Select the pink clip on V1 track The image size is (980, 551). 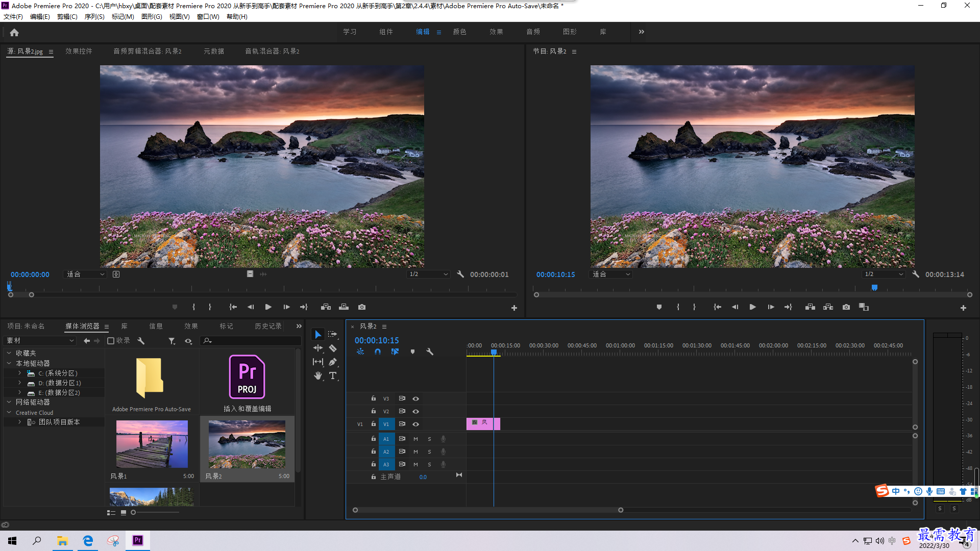pyautogui.click(x=483, y=424)
